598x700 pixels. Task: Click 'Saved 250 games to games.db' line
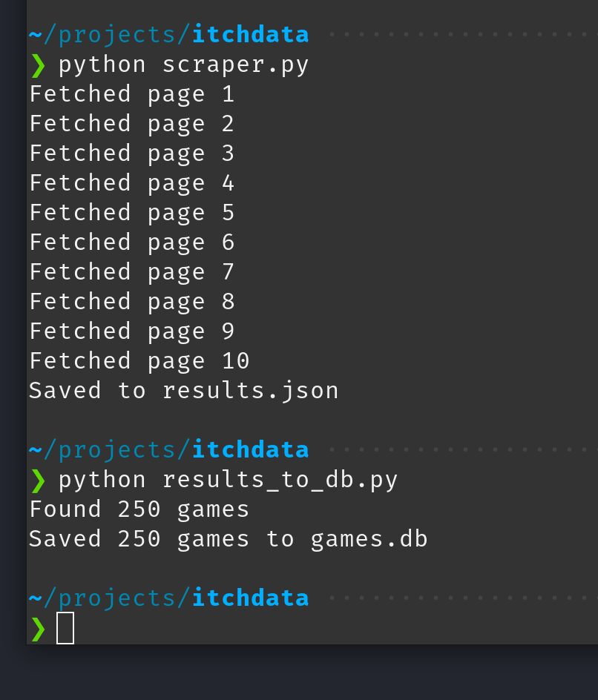pyautogui.click(x=229, y=539)
